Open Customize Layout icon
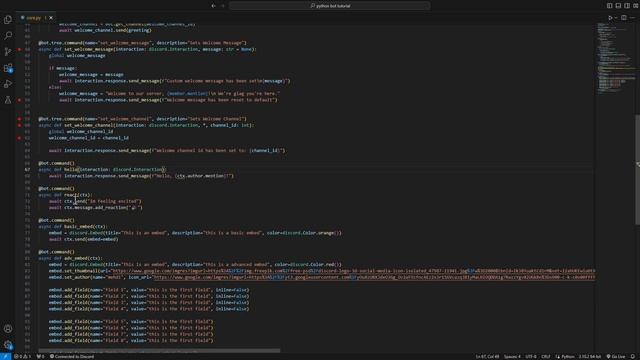Viewport: 640px width, 360px height. point(636,6)
